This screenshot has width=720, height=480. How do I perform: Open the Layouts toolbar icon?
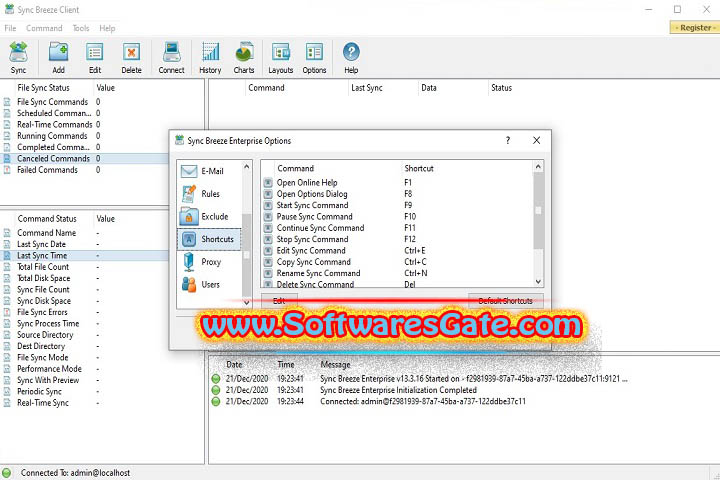coord(281,57)
